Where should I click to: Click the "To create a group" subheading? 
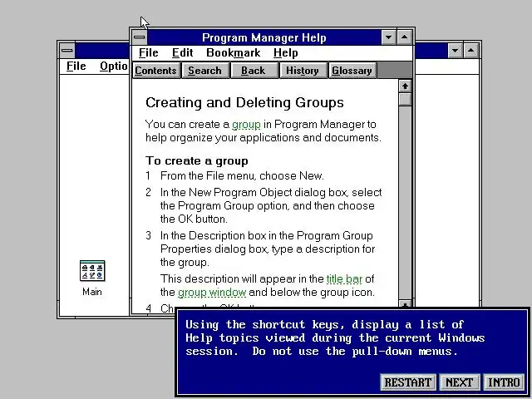coord(197,160)
